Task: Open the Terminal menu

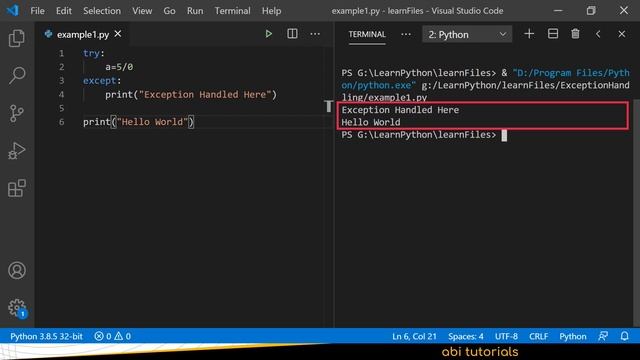Action: [233, 11]
